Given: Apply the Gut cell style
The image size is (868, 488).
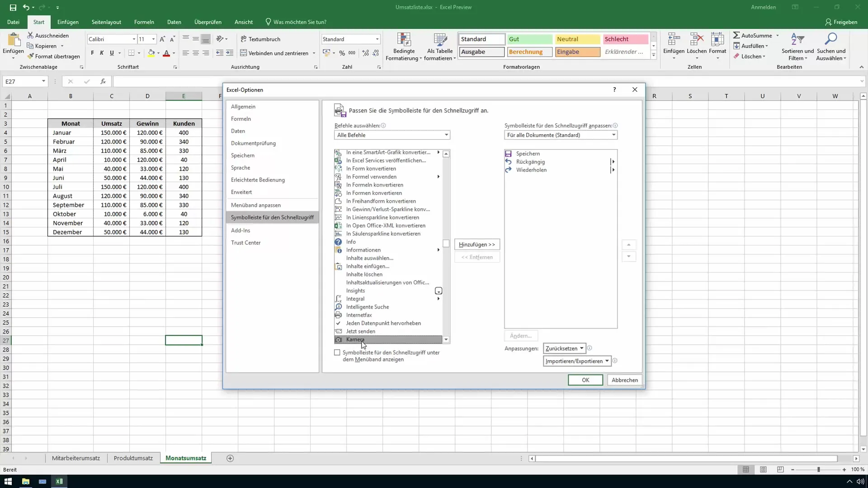Looking at the screenshot, I should tap(529, 39).
